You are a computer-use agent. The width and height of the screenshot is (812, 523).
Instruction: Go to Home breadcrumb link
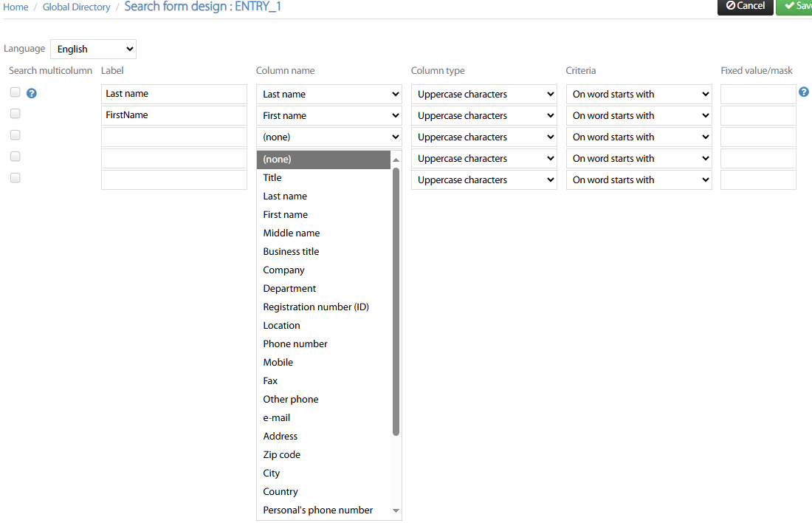click(16, 7)
